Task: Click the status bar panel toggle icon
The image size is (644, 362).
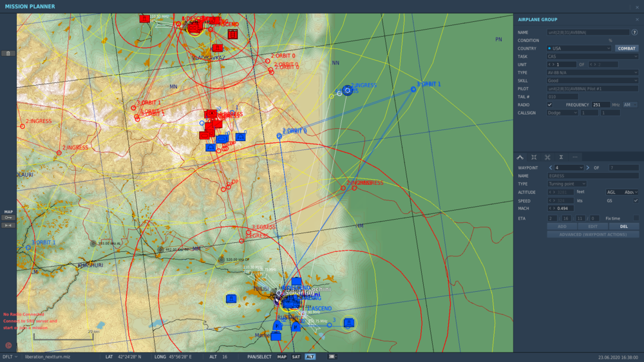Action: pyautogui.click(x=333, y=357)
